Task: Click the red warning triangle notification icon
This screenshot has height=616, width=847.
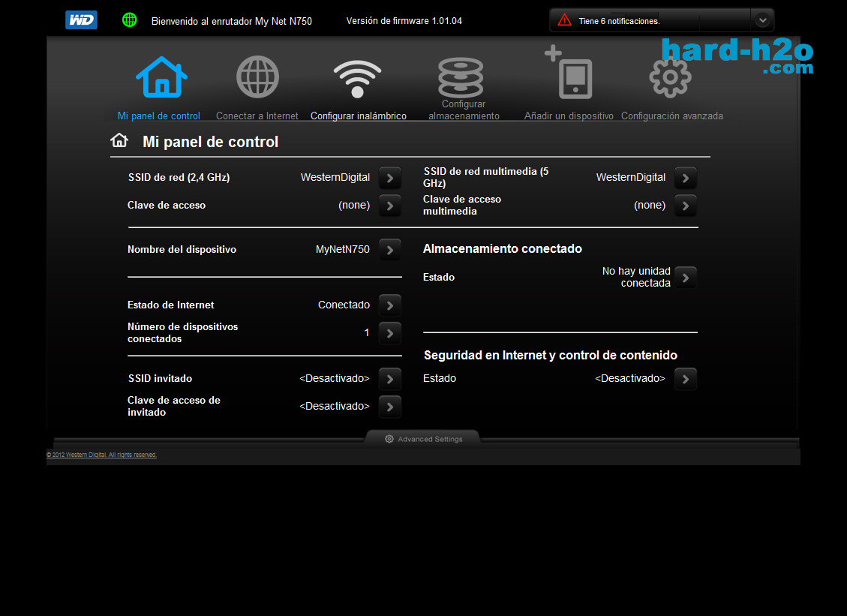Action: 564,20
